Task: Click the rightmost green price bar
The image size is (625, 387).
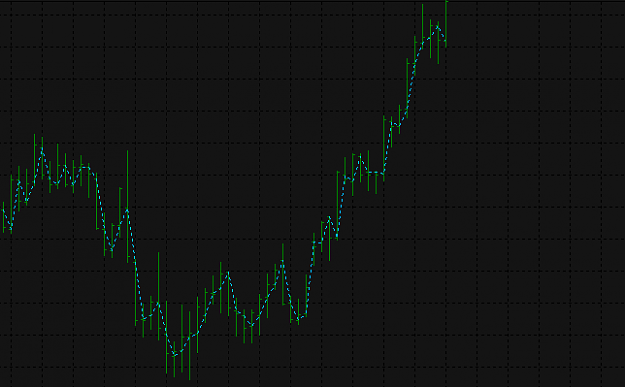Action: pyautogui.click(x=446, y=24)
